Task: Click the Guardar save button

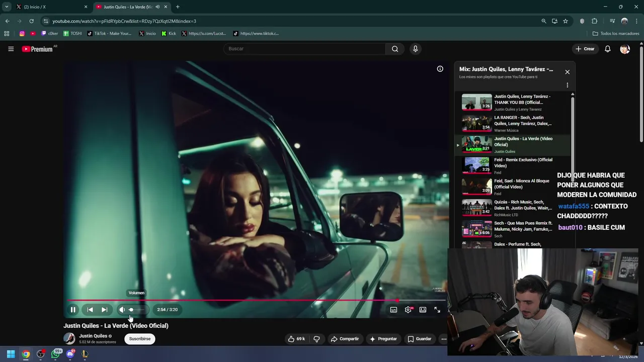Action: (x=420, y=339)
